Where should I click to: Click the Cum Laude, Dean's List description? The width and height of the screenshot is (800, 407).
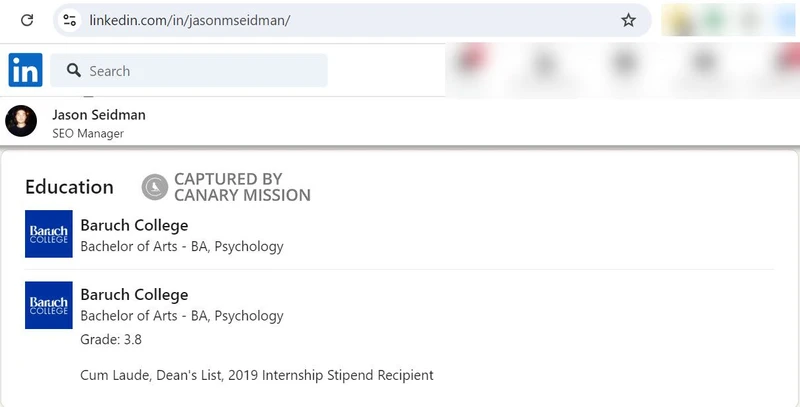pos(257,375)
